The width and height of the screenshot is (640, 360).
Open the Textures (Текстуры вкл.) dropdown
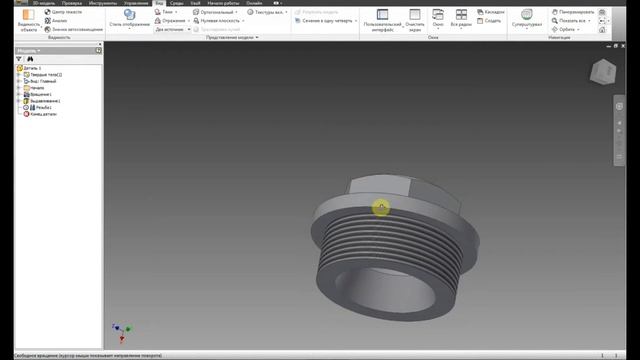(x=267, y=12)
